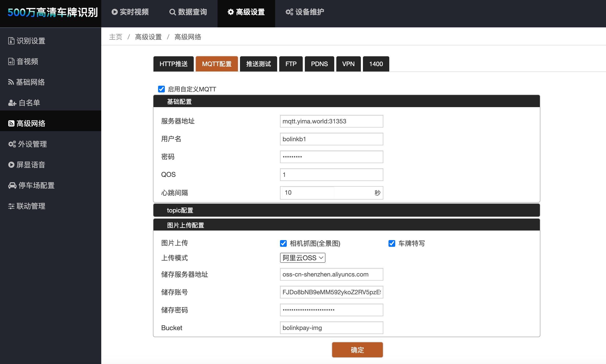Go to 音视频 settings
The image size is (606, 364).
click(51, 61)
